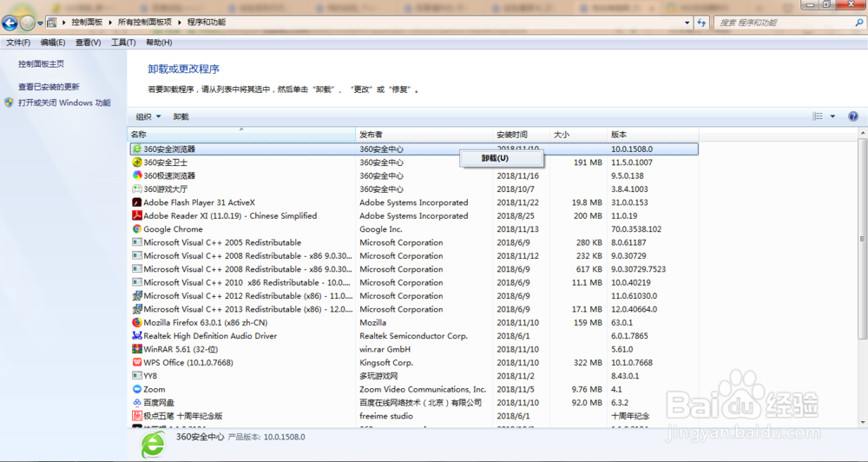Sort by the 发布者 column header

(x=424, y=135)
